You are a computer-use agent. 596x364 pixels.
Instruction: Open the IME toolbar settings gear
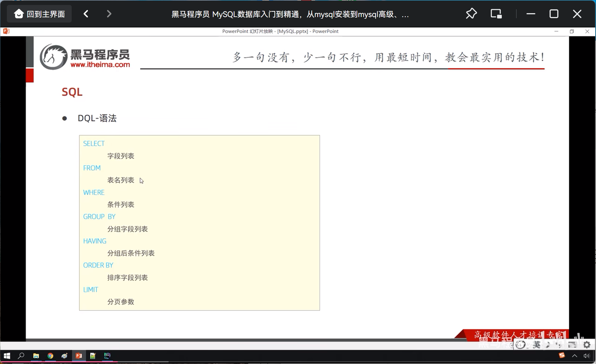(587, 345)
